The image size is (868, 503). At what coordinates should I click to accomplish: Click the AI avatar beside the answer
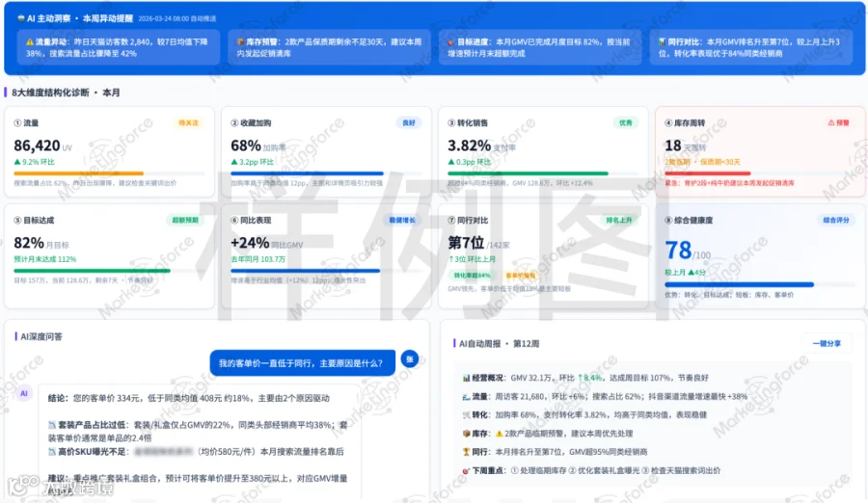(24, 393)
